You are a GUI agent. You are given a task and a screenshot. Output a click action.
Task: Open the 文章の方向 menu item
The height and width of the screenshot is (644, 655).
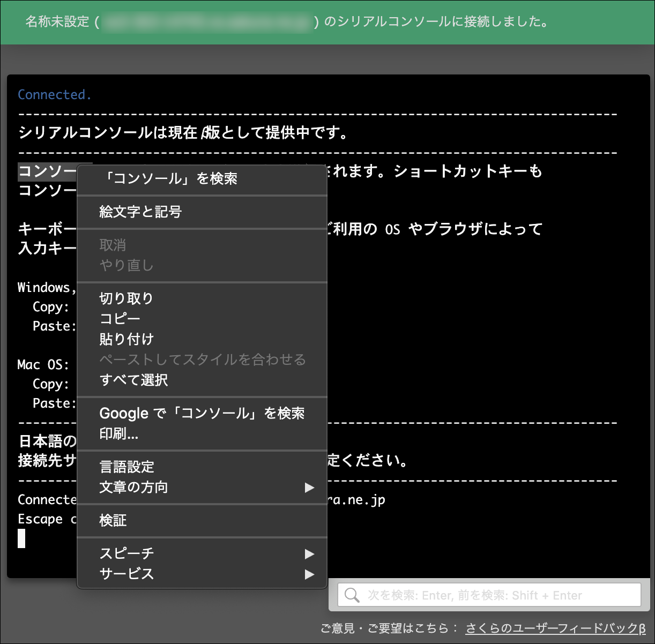134,487
